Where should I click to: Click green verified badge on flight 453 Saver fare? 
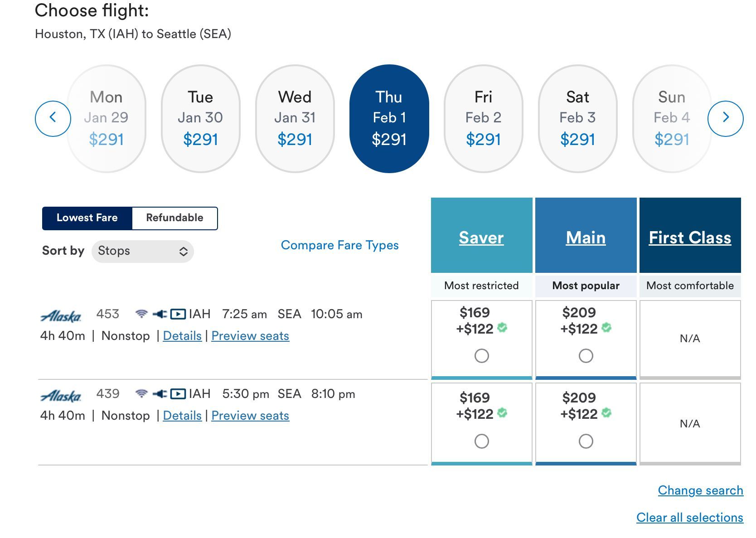[502, 327]
